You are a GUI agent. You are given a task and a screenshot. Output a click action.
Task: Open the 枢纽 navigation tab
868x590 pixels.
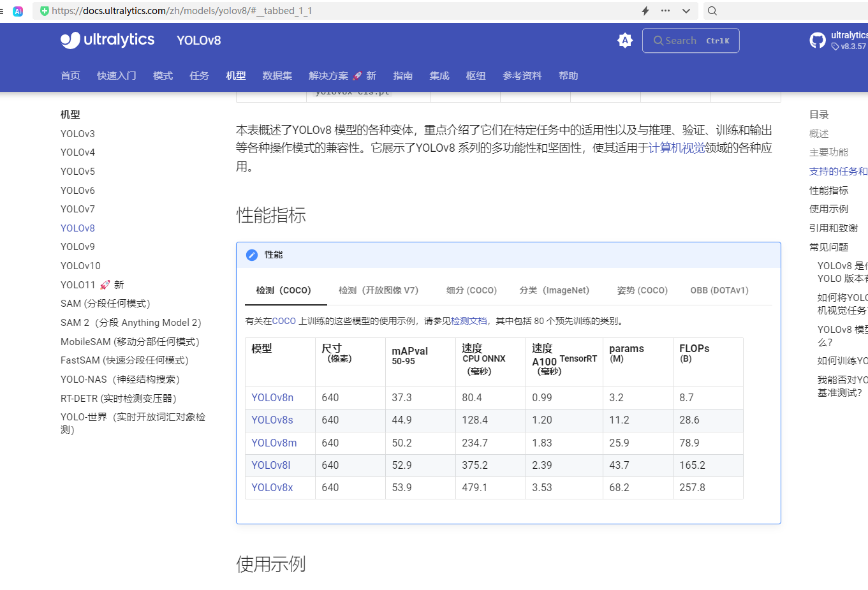tap(476, 76)
